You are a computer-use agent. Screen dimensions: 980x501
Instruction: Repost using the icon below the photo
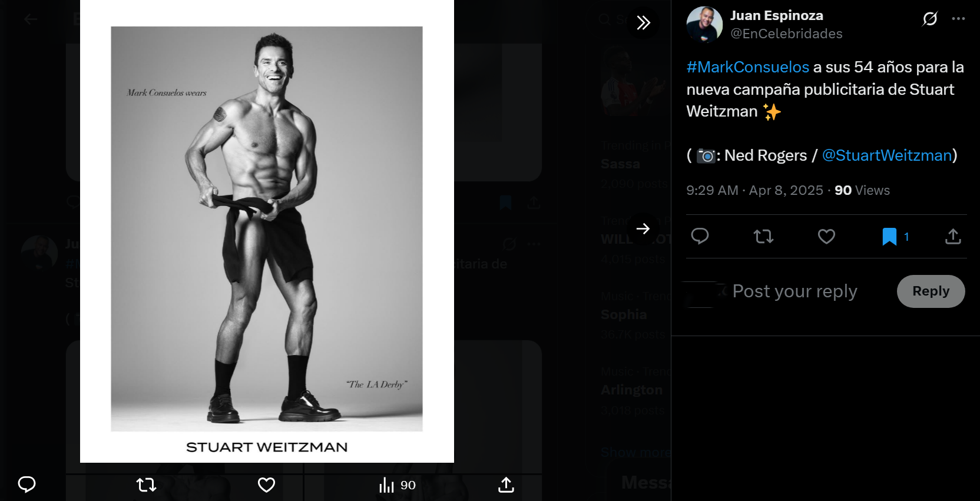click(146, 485)
